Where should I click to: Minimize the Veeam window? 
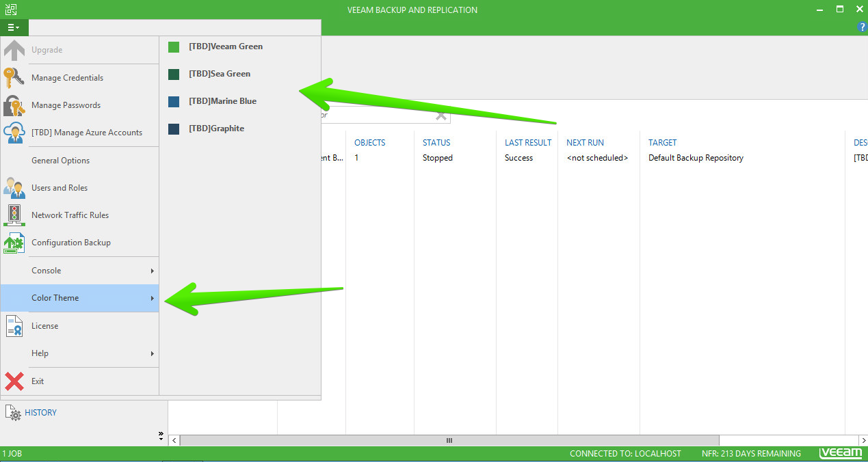click(820, 9)
